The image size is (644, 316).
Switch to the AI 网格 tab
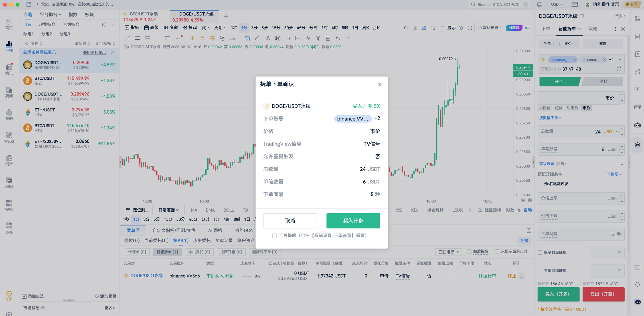(x=215, y=230)
